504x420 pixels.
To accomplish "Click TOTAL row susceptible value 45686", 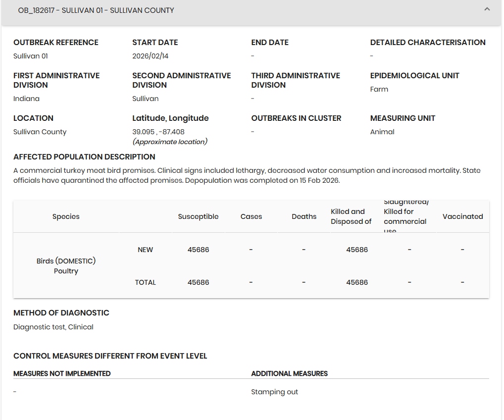I will pyautogui.click(x=198, y=282).
